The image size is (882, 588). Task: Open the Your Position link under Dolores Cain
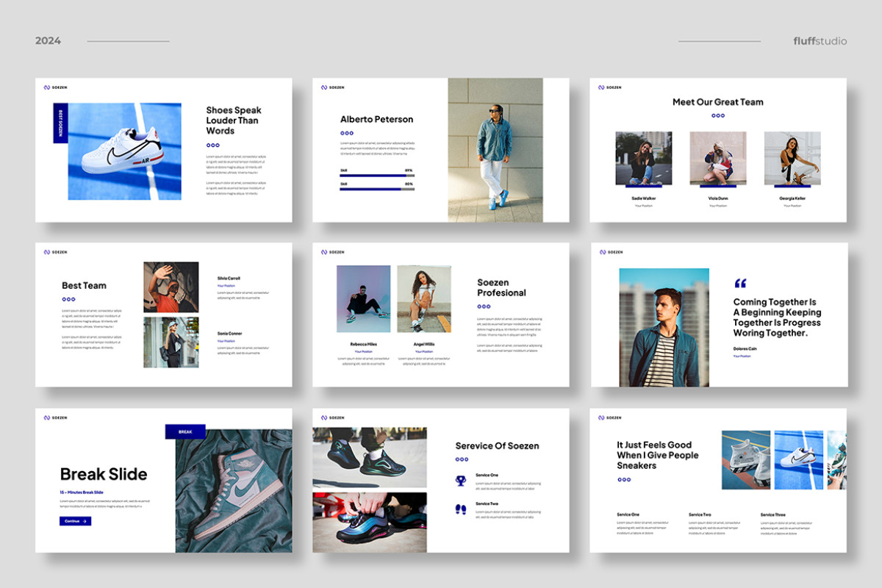(x=740, y=354)
